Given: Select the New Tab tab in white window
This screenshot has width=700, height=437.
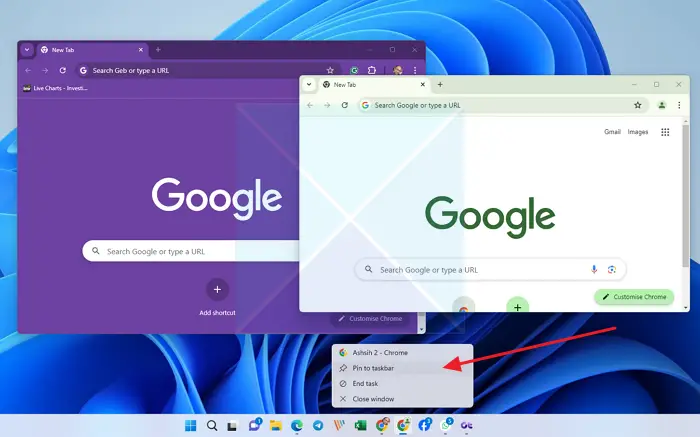Looking at the screenshot, I should point(374,84).
